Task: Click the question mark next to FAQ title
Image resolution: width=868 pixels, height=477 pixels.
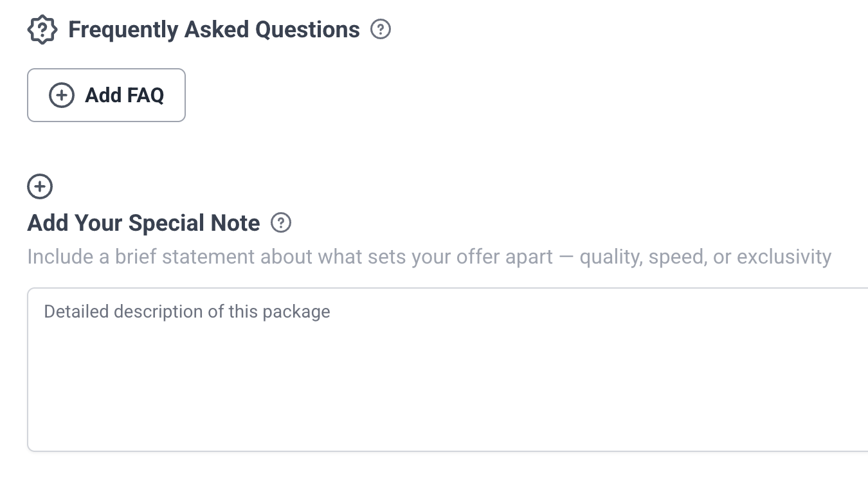Action: (x=381, y=30)
